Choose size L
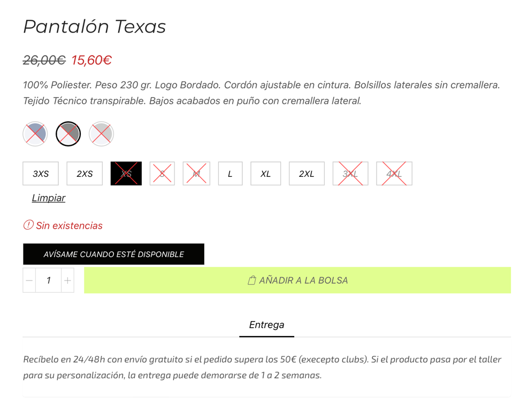This screenshot has width=521, height=420. (230, 174)
